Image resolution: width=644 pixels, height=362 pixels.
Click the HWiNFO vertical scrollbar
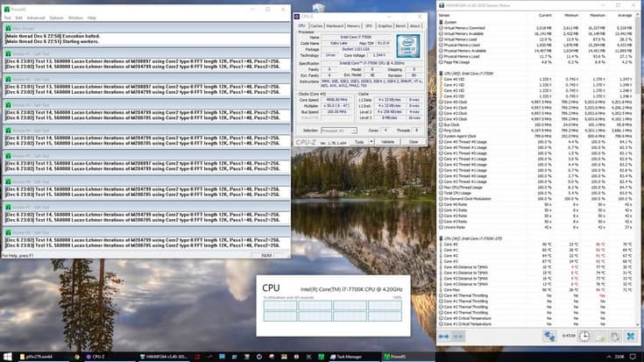pyautogui.click(x=638, y=168)
